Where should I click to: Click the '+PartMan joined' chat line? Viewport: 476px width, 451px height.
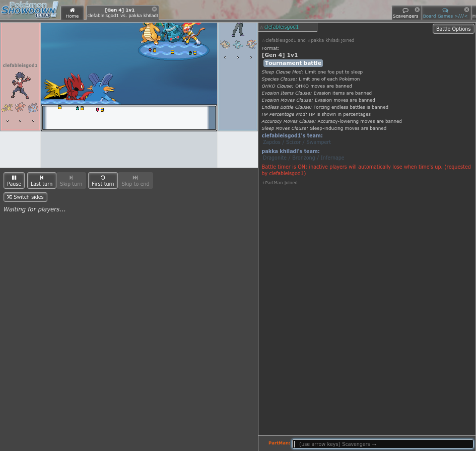click(280, 183)
